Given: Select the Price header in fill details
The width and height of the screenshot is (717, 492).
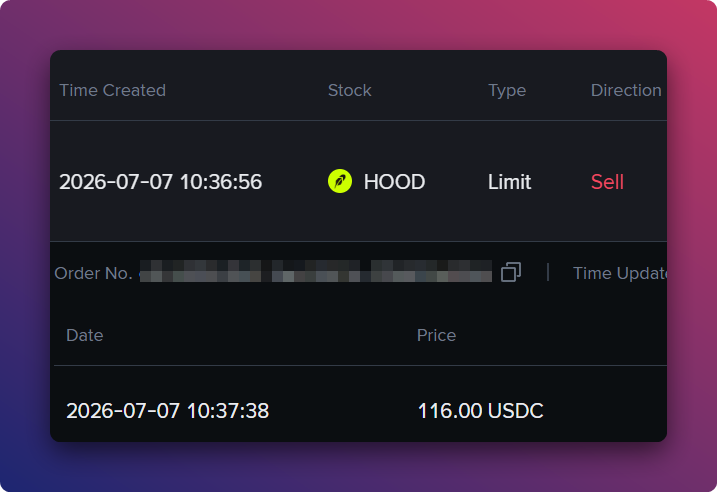Looking at the screenshot, I should tap(436, 335).
